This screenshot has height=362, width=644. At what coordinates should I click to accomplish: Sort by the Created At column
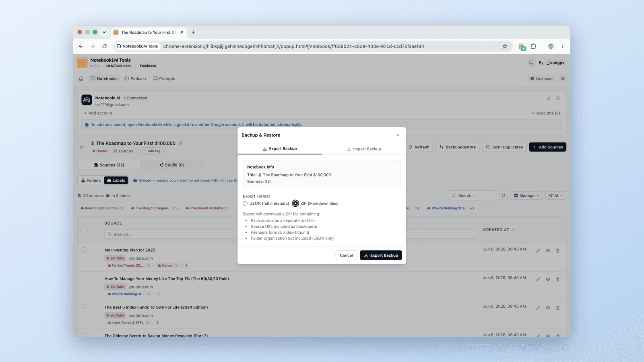(499, 230)
